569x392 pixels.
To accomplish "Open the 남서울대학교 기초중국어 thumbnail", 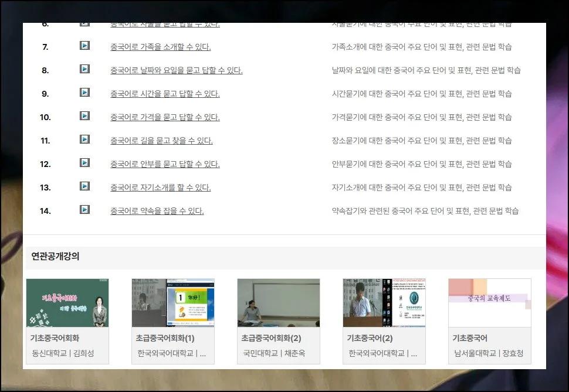I will 490,303.
